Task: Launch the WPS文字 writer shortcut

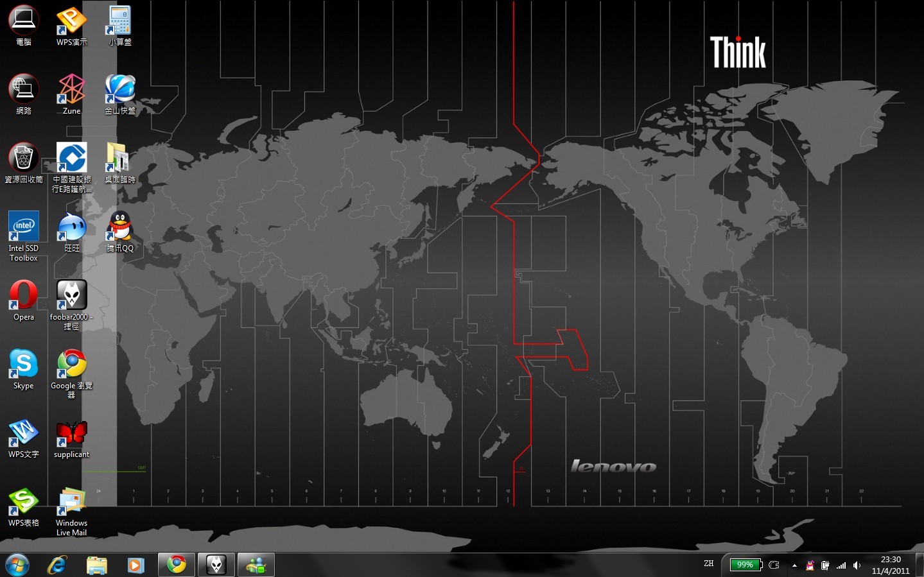Action: click(24, 438)
